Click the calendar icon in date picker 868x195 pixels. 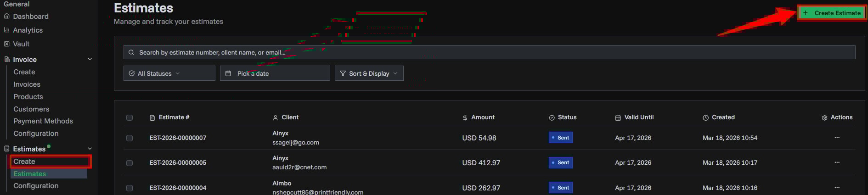pyautogui.click(x=228, y=73)
